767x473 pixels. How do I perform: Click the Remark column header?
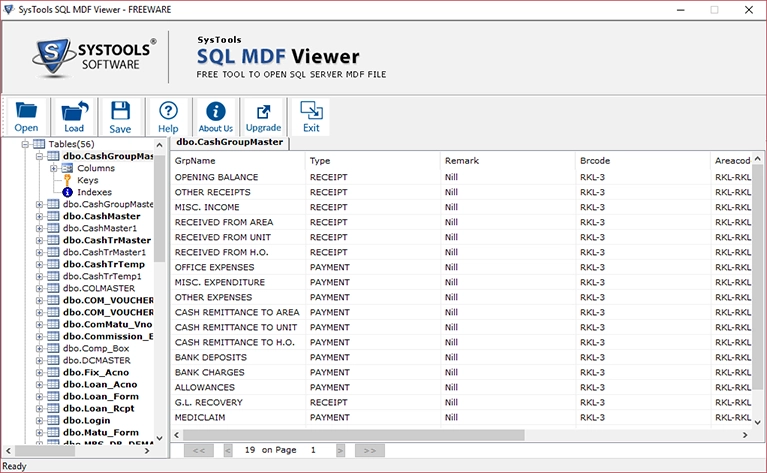(508, 161)
